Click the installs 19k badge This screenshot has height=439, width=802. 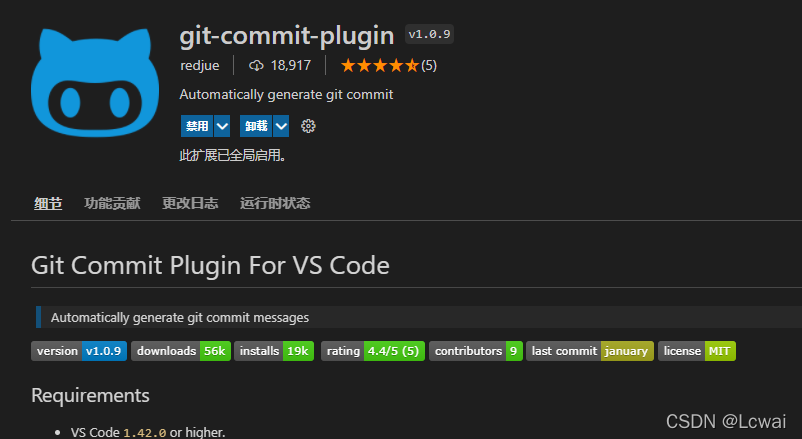pos(274,351)
